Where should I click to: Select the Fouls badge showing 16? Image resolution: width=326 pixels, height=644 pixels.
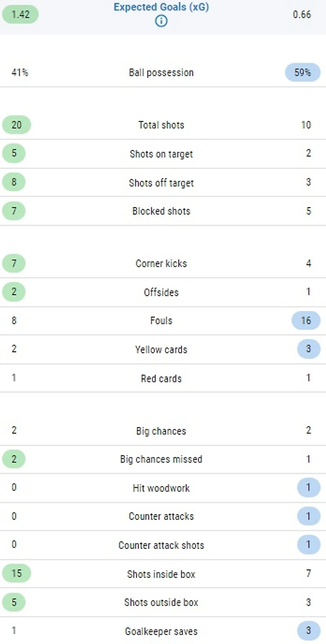[306, 320]
